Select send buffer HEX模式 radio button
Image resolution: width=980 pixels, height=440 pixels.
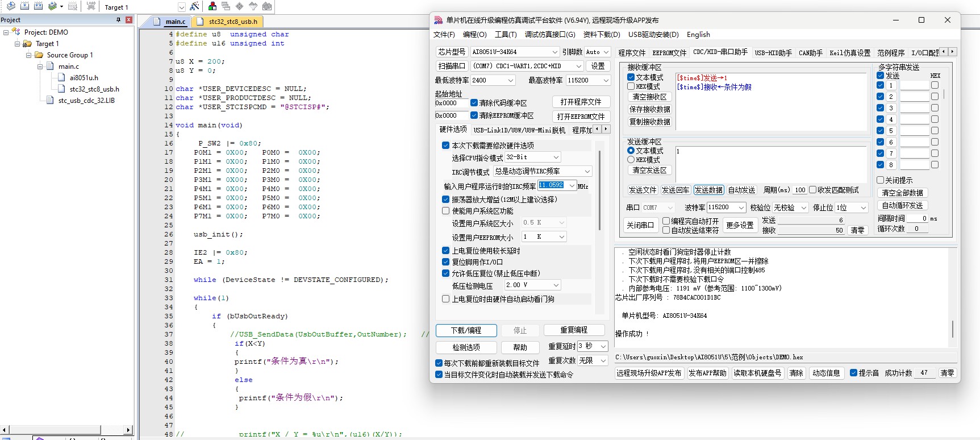coord(631,160)
